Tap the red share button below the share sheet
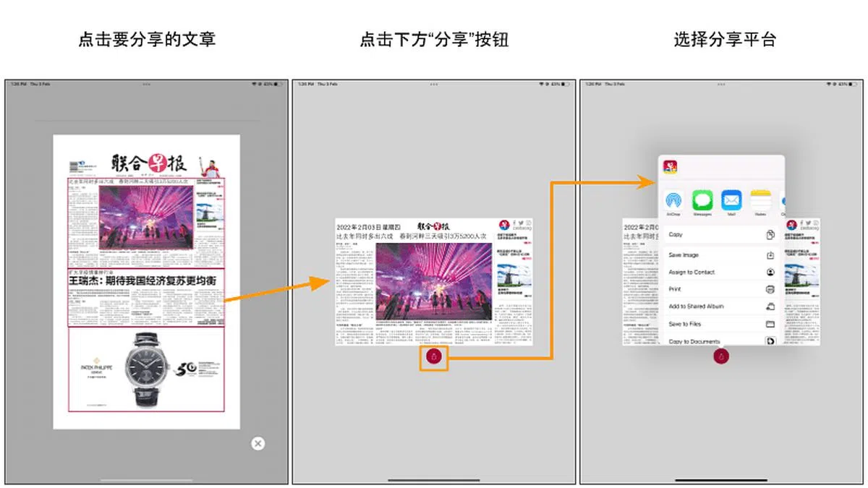868x488 pixels. [x=721, y=356]
